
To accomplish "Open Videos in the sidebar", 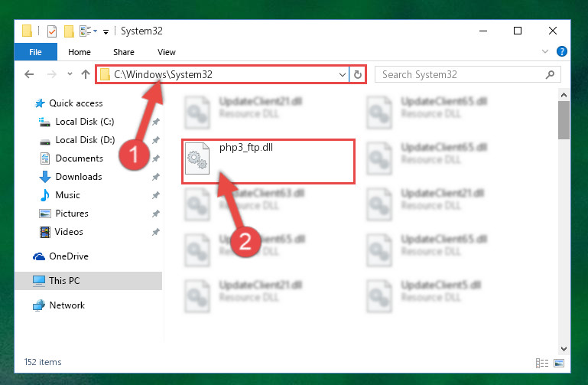I will [69, 231].
